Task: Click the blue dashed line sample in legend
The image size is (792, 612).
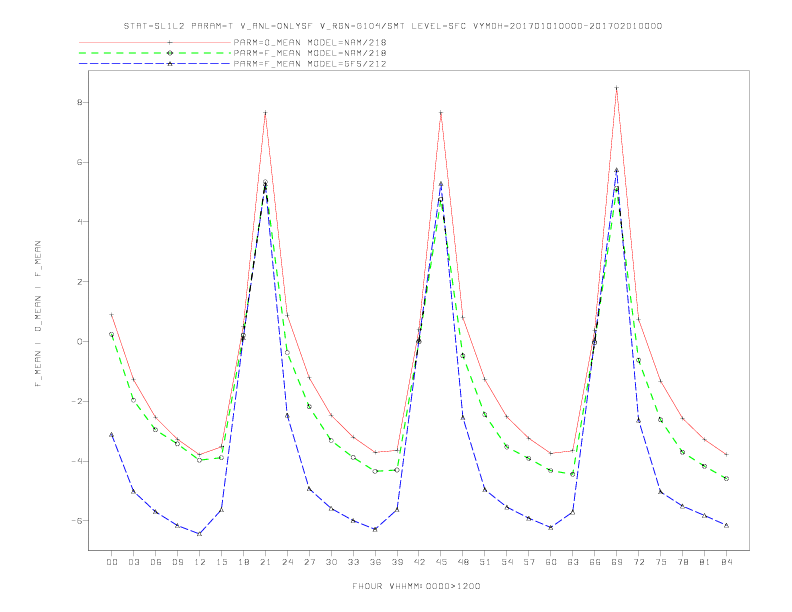Action: point(155,64)
